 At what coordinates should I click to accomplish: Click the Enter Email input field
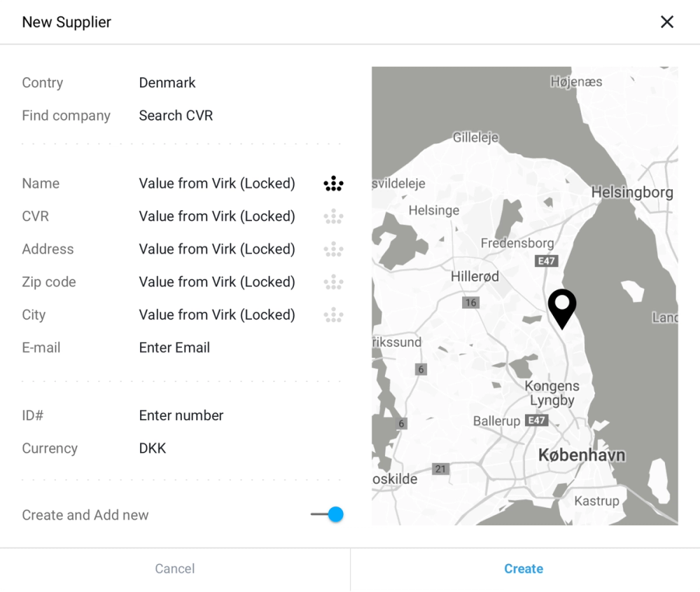coord(174,347)
